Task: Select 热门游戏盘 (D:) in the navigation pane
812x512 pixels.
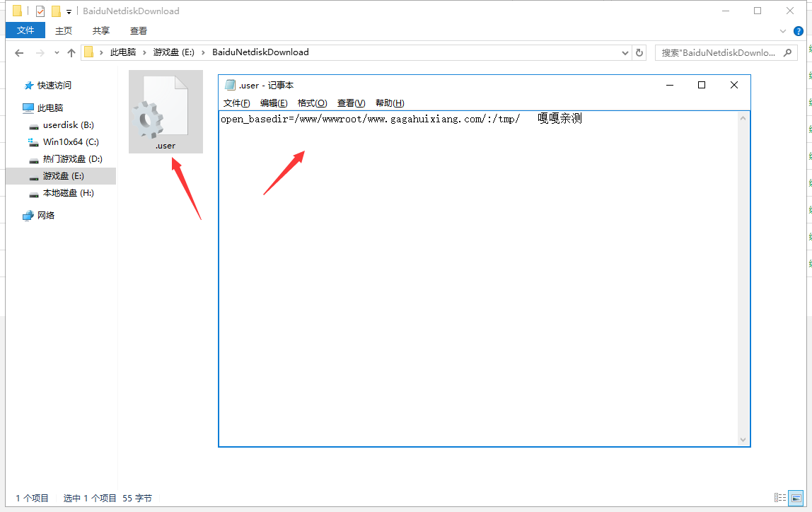Action: 72,159
